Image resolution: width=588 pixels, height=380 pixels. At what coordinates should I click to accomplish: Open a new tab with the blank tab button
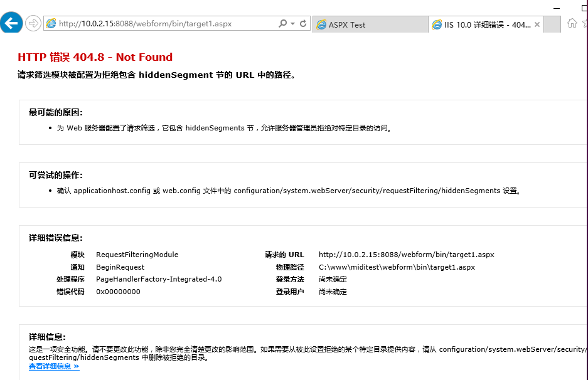coord(552,24)
